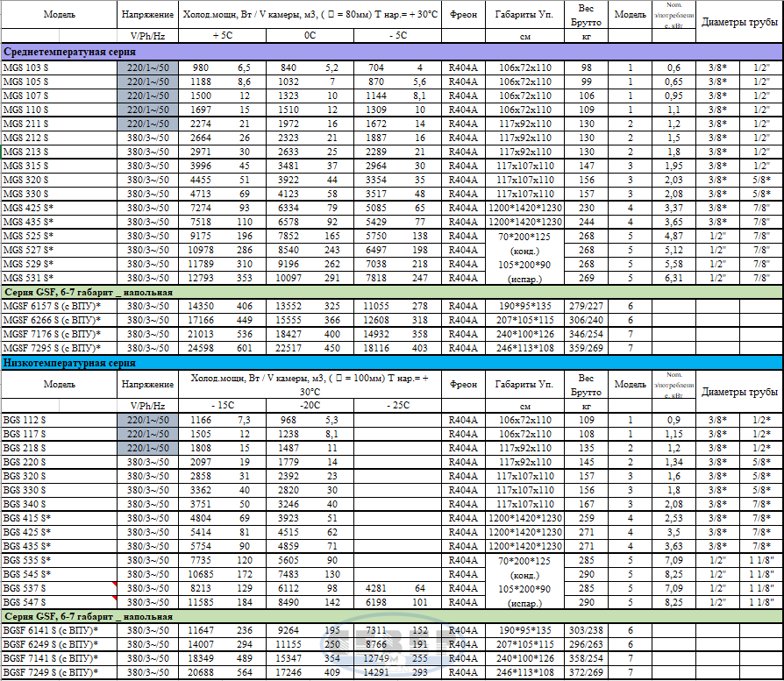This screenshot has height=681, width=784.
Task: Select the - 25C temperature column header
Action: [x=398, y=405]
